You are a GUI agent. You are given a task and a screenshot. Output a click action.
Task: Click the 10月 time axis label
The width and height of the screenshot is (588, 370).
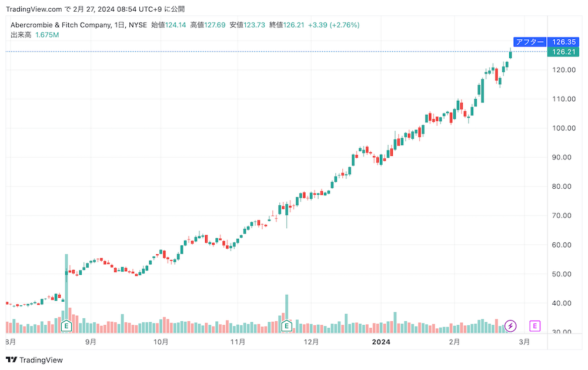point(161,342)
